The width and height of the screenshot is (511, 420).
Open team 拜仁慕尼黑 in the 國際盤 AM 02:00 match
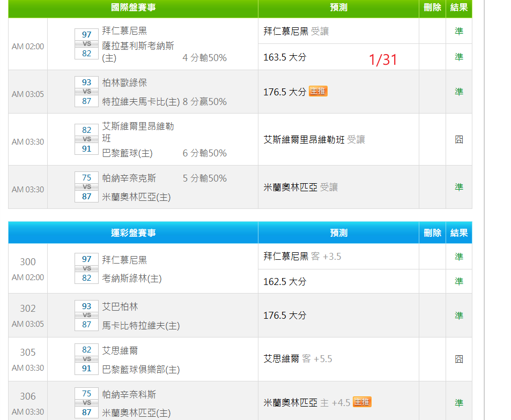(x=124, y=31)
